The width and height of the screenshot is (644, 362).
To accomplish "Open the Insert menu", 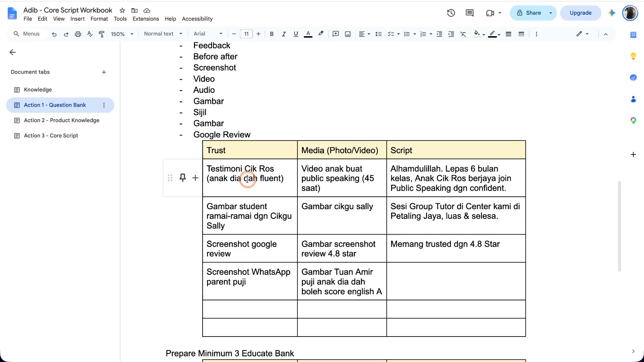I will pos(77,19).
